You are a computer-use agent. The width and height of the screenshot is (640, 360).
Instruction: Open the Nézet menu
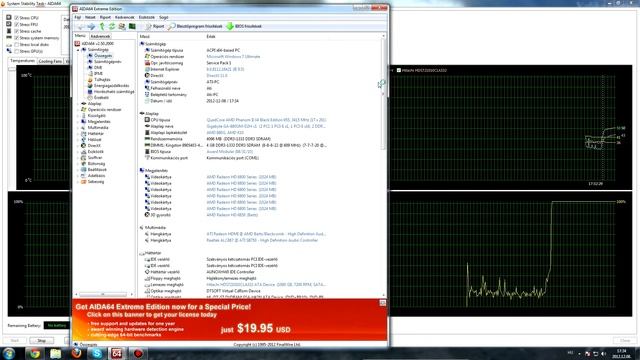[90, 18]
